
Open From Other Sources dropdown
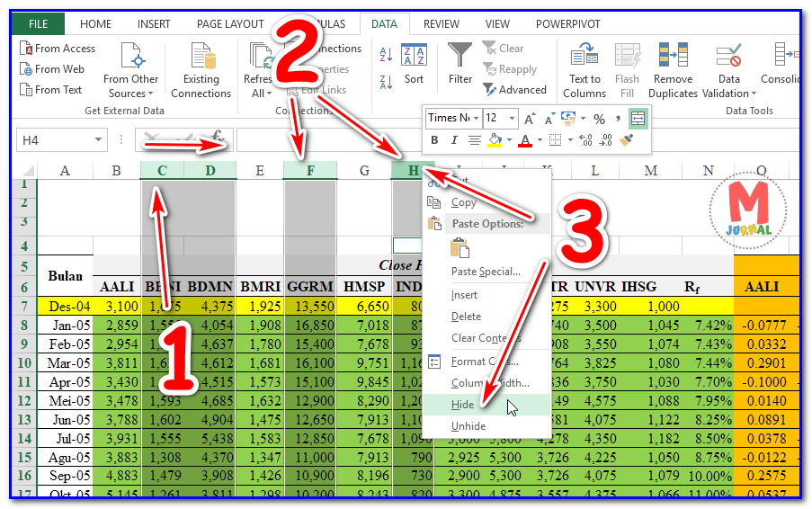tap(130, 70)
